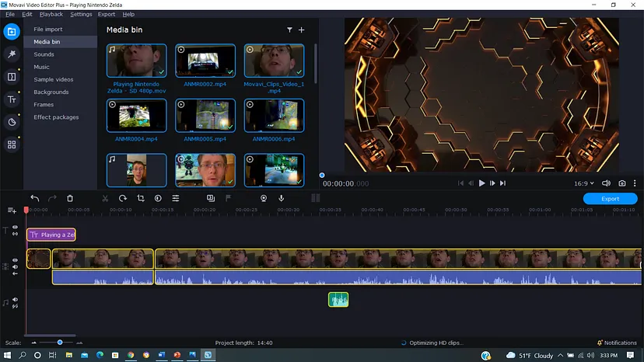
Task: Open Color adjustments tool
Action: pos(158,199)
